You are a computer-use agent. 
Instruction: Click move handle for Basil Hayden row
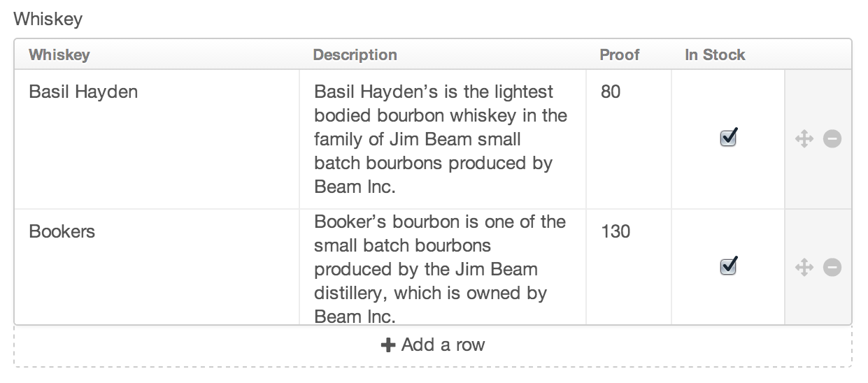(x=804, y=139)
